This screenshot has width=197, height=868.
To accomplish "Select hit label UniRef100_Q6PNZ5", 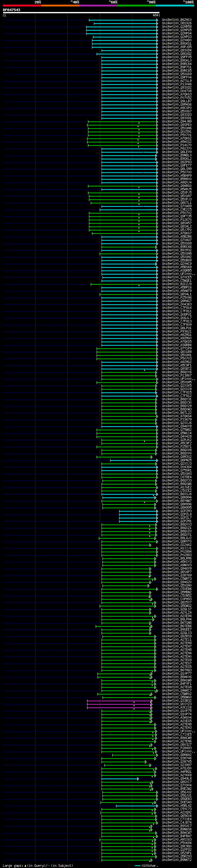I will [x=177, y=460].
